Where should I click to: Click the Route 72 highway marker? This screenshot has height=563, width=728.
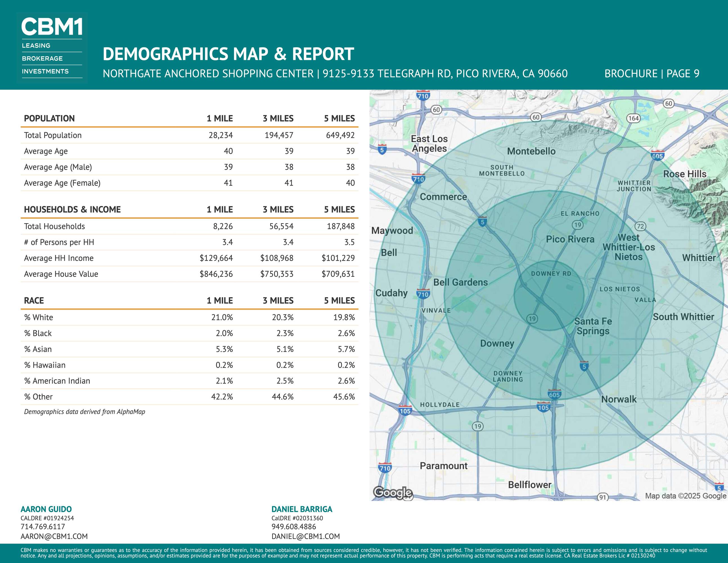coord(640,226)
